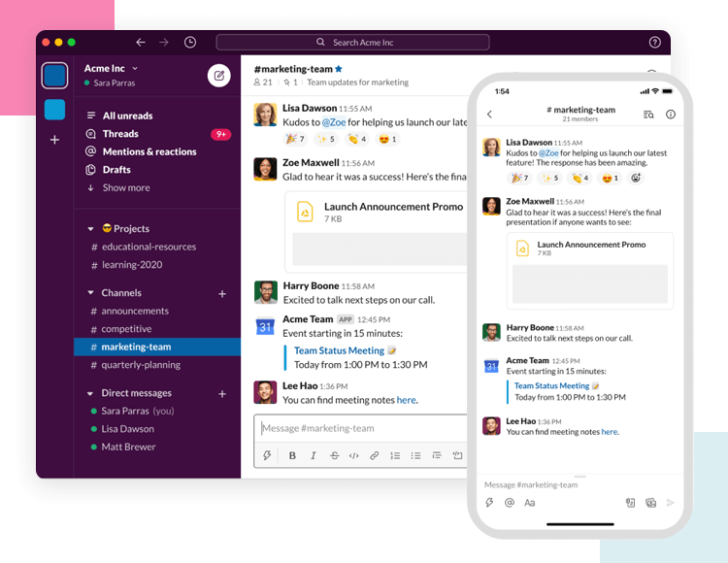Open pinned items count in header
The image size is (728, 563).
(290, 83)
